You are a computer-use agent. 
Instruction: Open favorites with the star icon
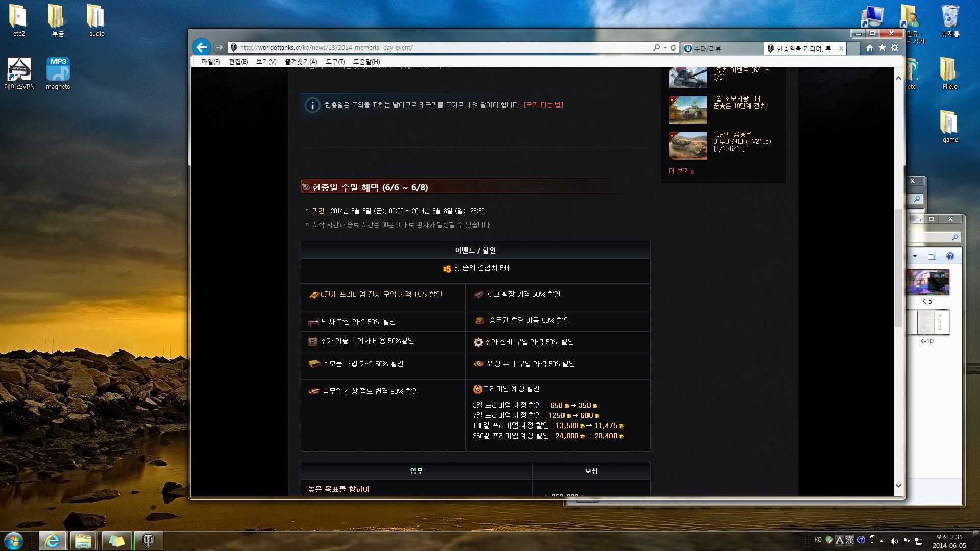(882, 47)
